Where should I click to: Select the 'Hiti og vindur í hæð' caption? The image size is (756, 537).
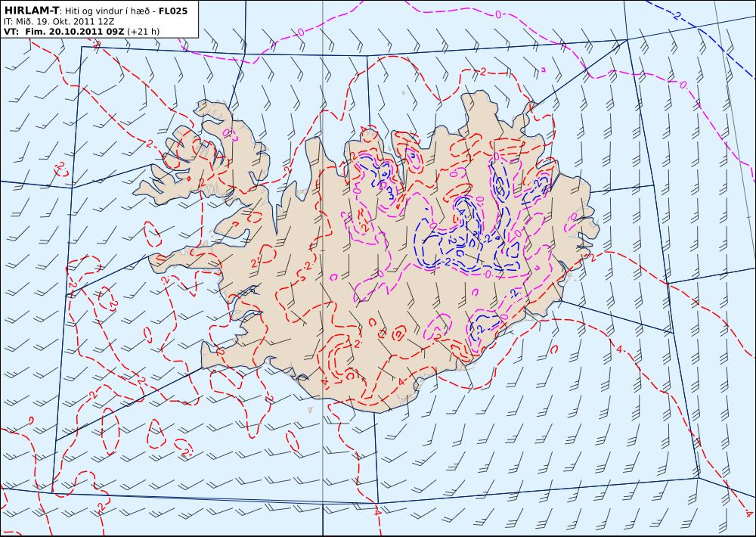pos(109,11)
